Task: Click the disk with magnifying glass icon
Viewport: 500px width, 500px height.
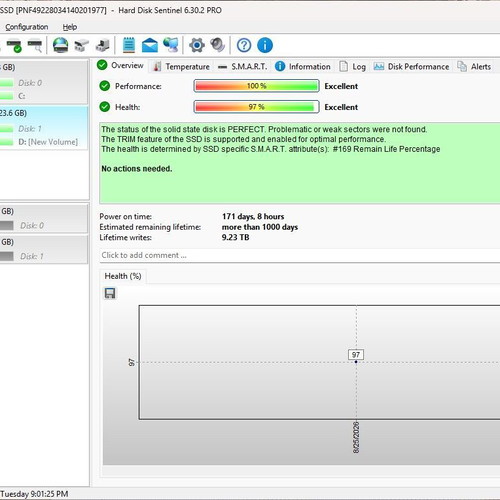Action: pos(35,46)
